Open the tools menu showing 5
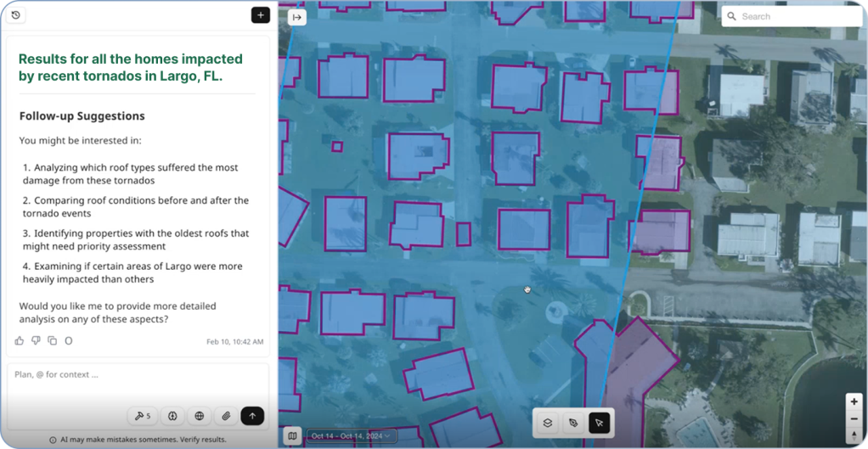868x449 pixels. pyautogui.click(x=141, y=416)
